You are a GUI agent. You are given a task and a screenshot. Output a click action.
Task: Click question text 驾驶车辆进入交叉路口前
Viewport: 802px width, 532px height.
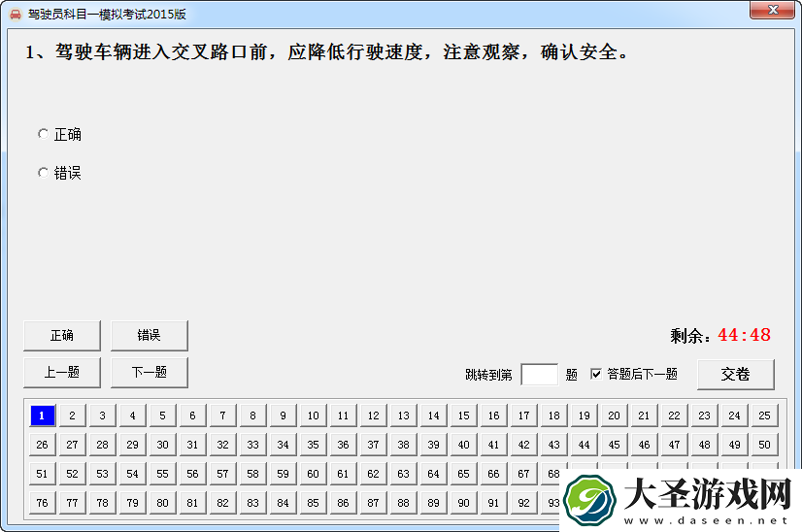pos(161,51)
